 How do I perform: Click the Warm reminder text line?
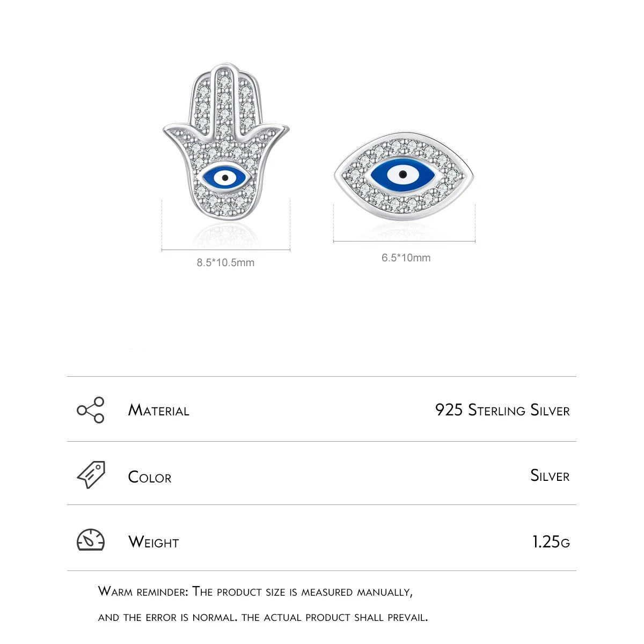tap(255, 592)
